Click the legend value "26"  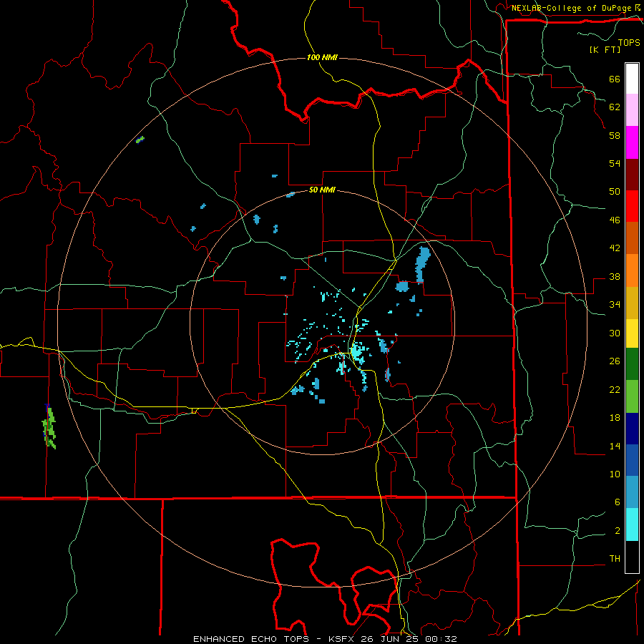tap(615, 361)
